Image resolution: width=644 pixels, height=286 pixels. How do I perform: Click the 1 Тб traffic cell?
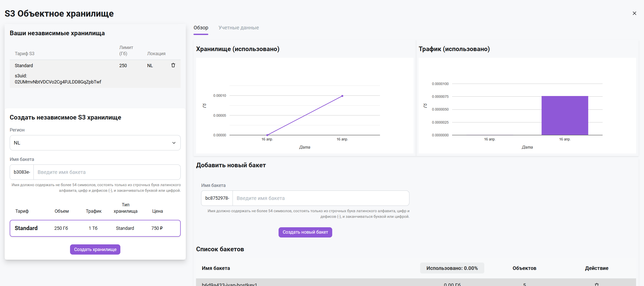point(93,228)
